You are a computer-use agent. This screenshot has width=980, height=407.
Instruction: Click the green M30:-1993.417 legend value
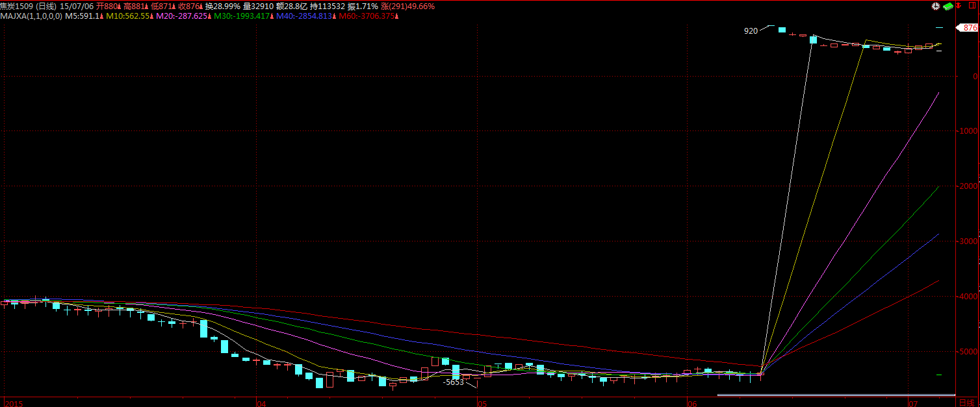tap(242, 16)
